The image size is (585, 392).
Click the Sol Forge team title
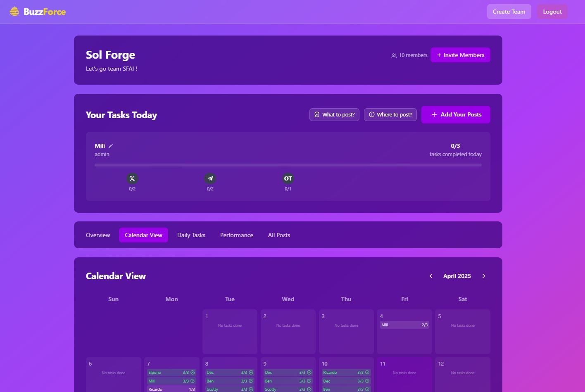110,55
